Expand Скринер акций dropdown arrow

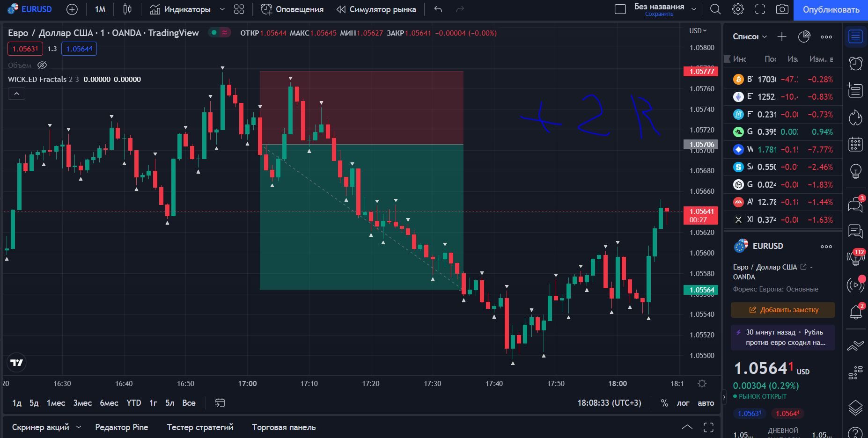[78, 427]
